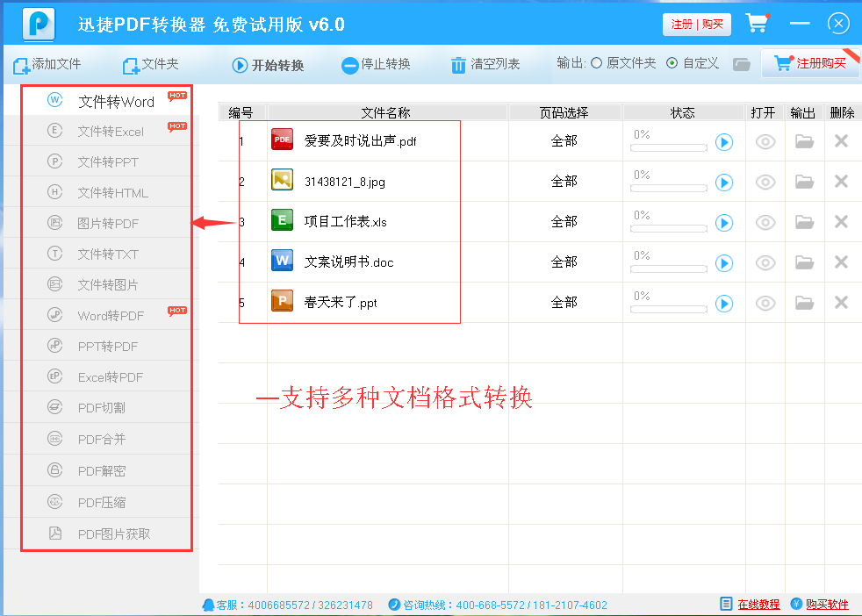Viewport: 862px width, 616px height.
Task: Delete 春天来了.ppt from list
Action: pyautogui.click(x=841, y=302)
